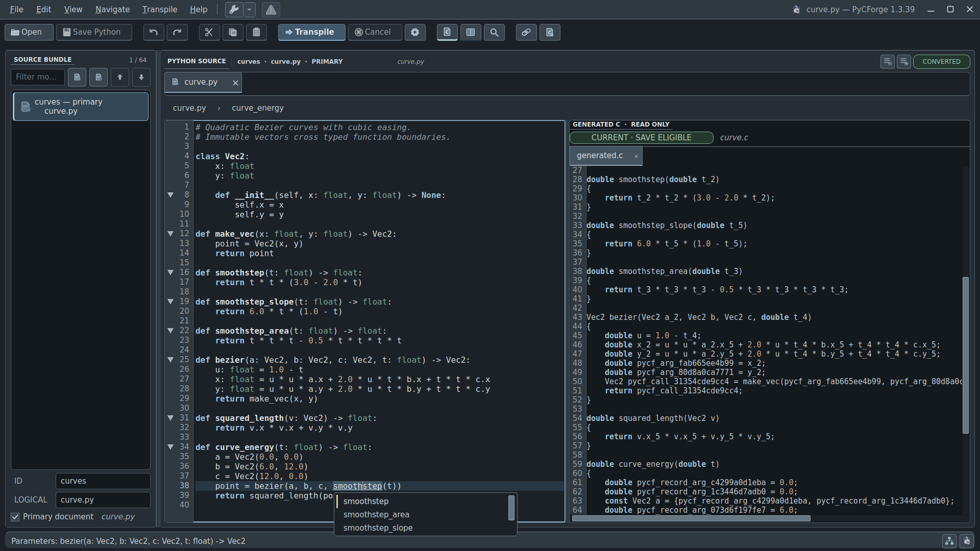Click expand all folds icon
This screenshot has height=551, width=980.
click(x=904, y=61)
